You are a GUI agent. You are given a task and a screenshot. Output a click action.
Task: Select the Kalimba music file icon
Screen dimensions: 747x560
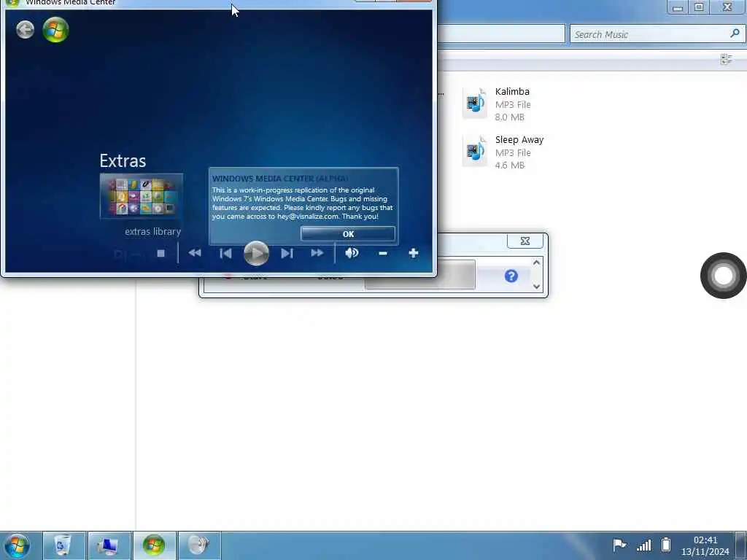click(474, 103)
